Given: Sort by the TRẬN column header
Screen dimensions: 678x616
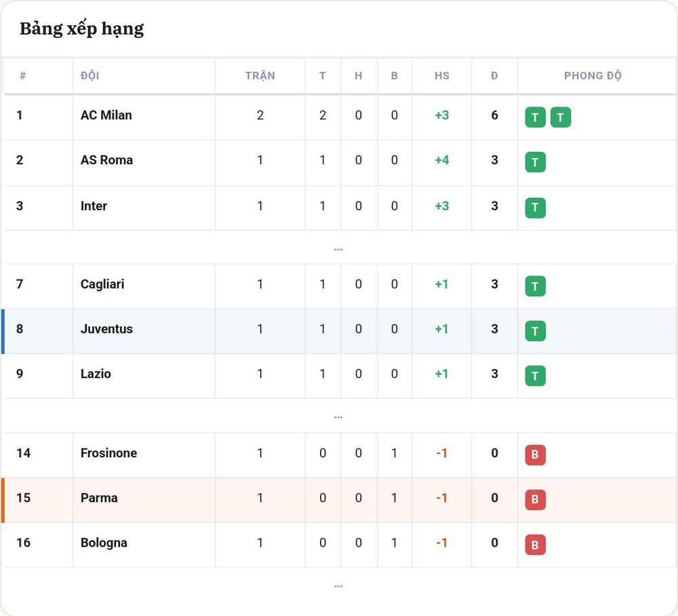Looking at the screenshot, I should (x=260, y=76).
